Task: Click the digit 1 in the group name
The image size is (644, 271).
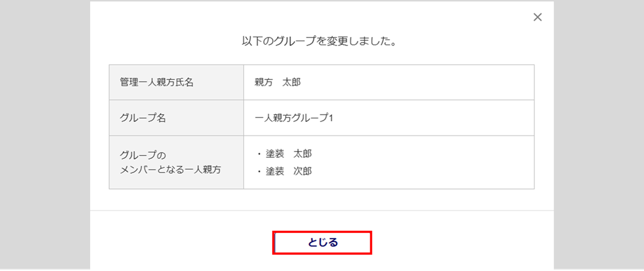Action: point(329,118)
